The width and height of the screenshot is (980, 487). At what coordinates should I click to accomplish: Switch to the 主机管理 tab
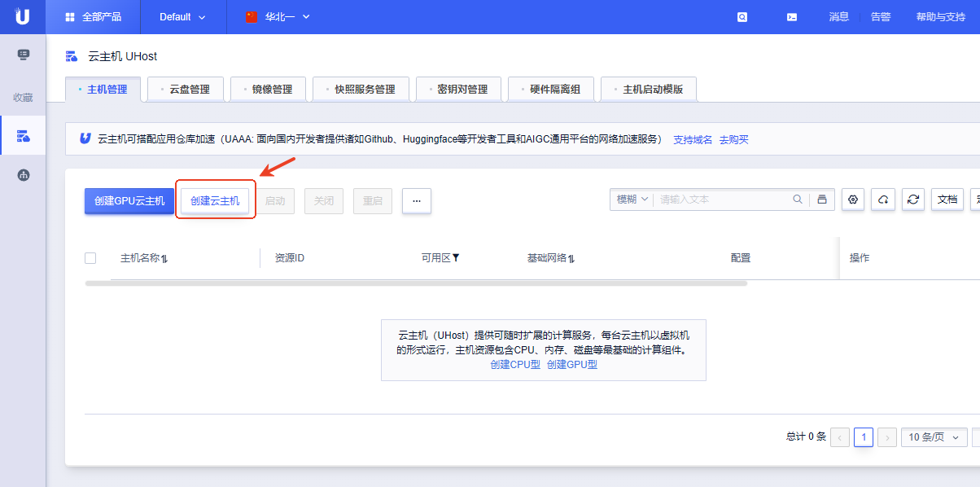pyautogui.click(x=103, y=89)
